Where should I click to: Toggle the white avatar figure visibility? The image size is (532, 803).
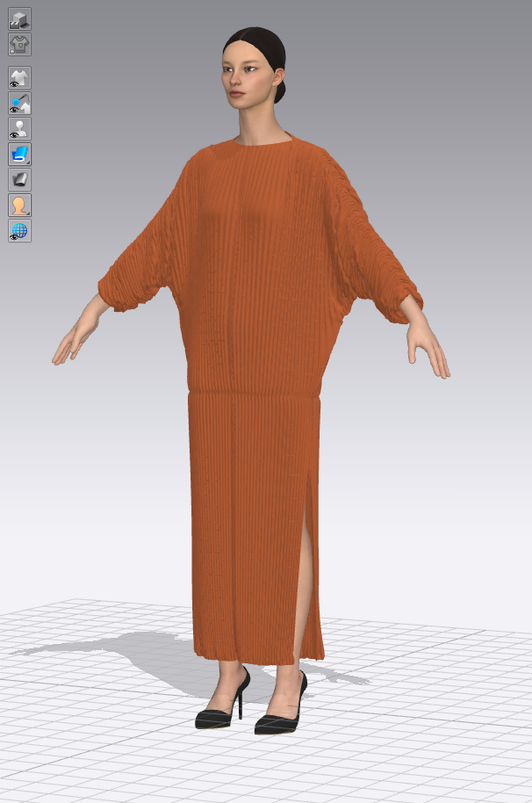19,128
